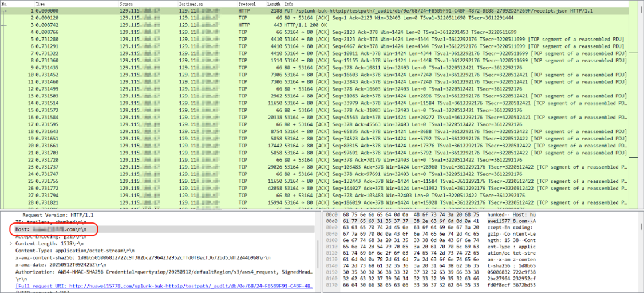644x293 pixels.
Task: Click hex offset row 00c0 in bytes pane
Action: tap(330, 215)
